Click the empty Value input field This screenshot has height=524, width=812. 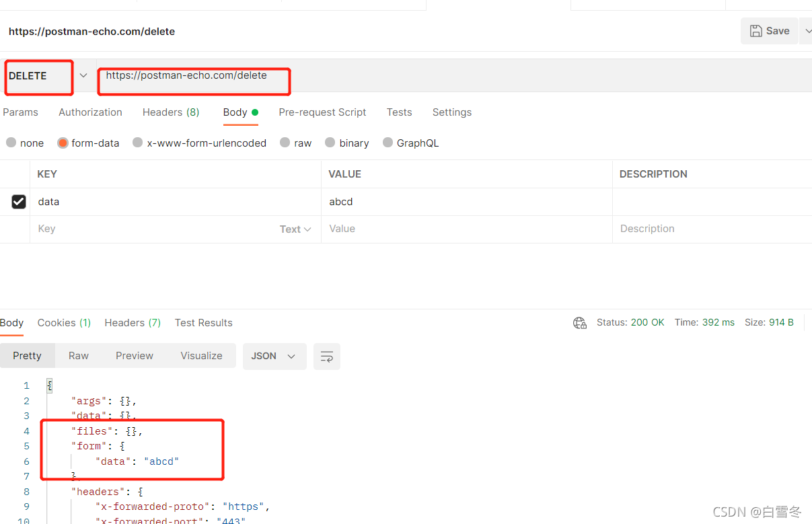tap(467, 229)
